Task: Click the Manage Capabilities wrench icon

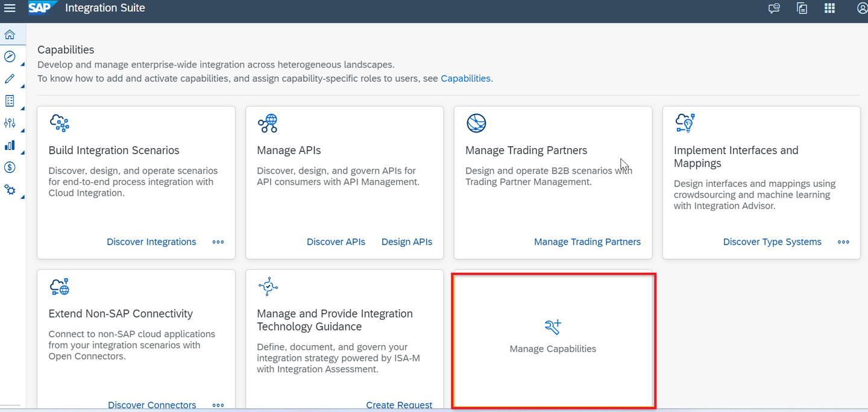Action: 553,327
